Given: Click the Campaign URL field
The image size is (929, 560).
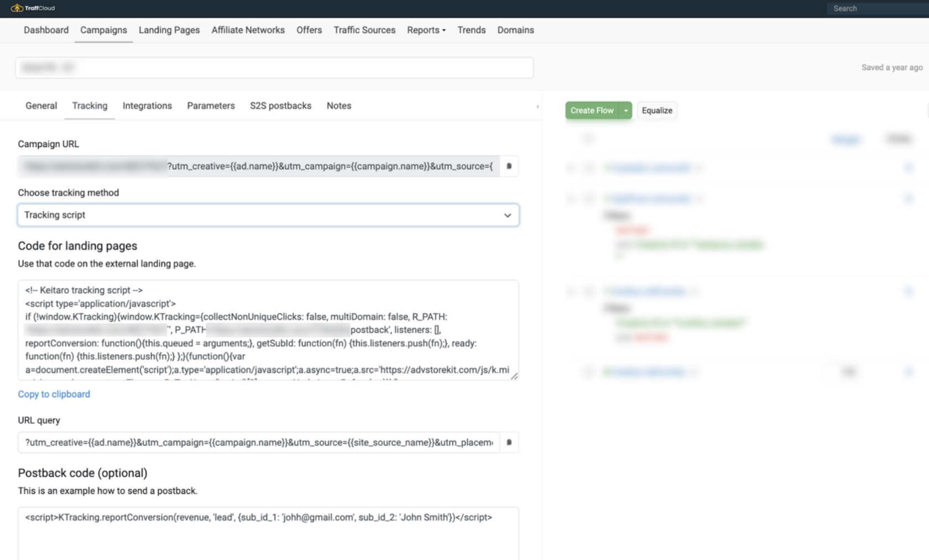Looking at the screenshot, I should pos(259,166).
